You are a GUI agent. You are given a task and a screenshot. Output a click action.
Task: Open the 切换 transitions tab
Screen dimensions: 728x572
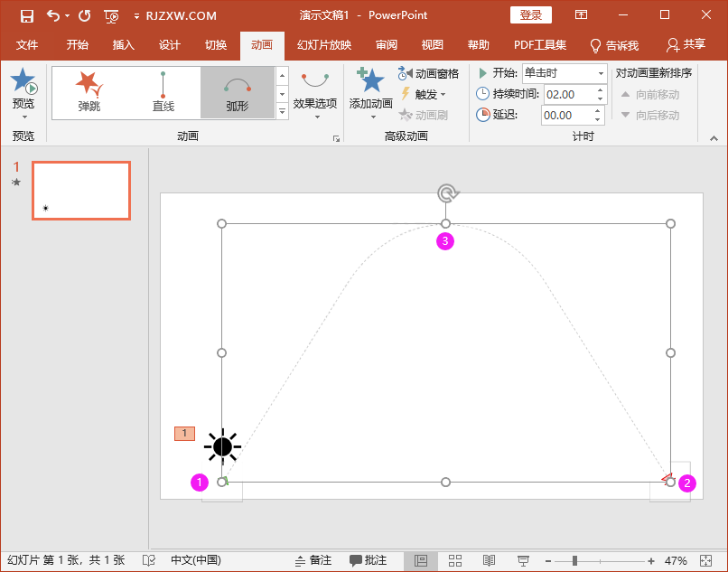[216, 45]
